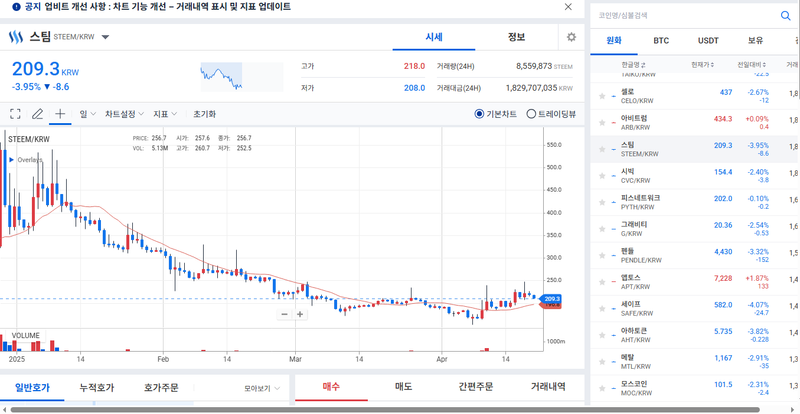This screenshot has height=414, width=800.
Task: Open the 모아보기 dropdown
Action: [x=262, y=388]
